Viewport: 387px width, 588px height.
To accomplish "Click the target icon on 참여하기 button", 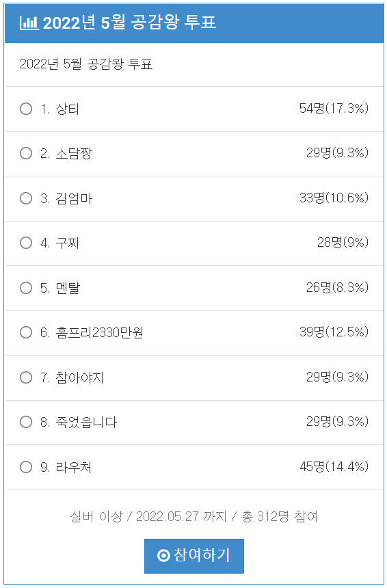I will click(163, 556).
